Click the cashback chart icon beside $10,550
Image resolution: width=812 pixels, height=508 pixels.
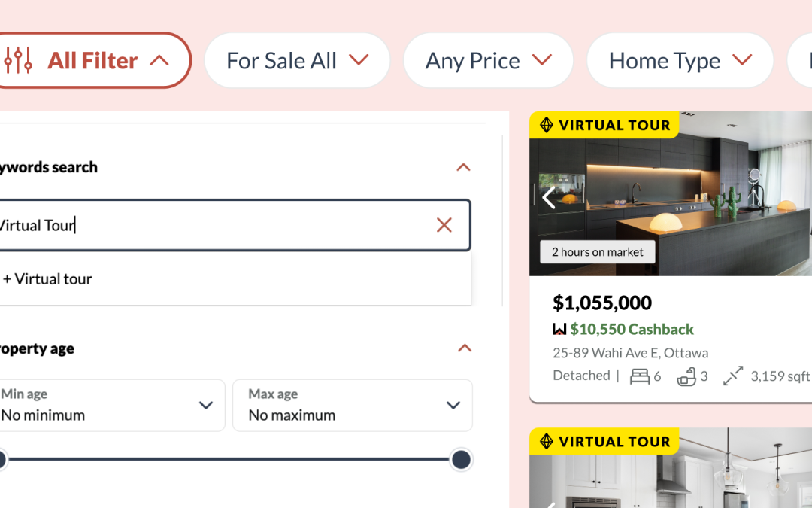tap(559, 329)
